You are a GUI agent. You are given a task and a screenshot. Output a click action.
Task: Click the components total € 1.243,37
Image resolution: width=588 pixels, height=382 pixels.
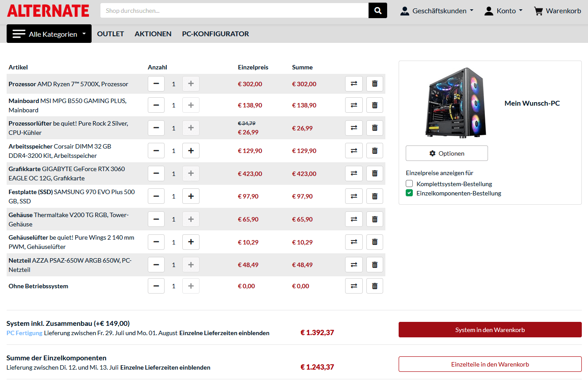[317, 367]
